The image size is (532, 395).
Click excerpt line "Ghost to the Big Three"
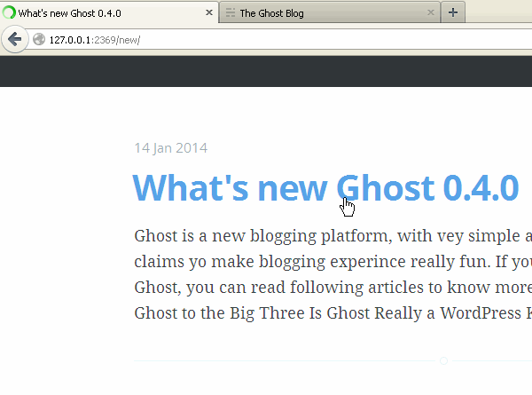click(x=332, y=313)
